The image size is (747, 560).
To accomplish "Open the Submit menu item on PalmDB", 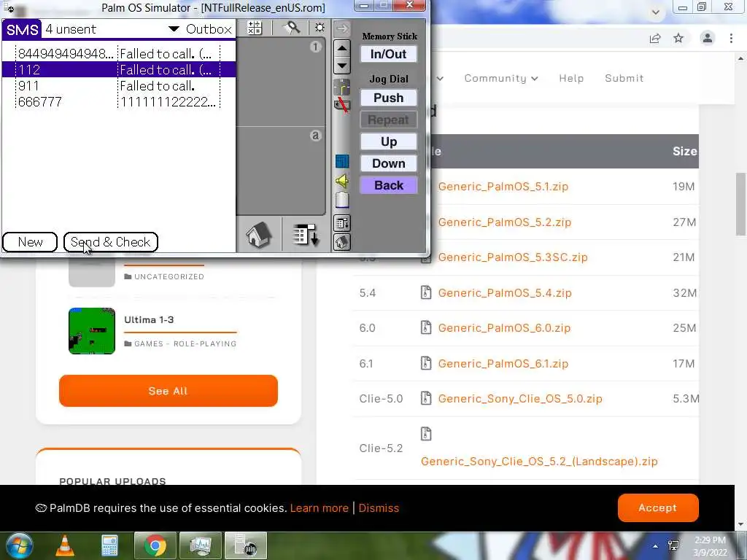I will [624, 78].
